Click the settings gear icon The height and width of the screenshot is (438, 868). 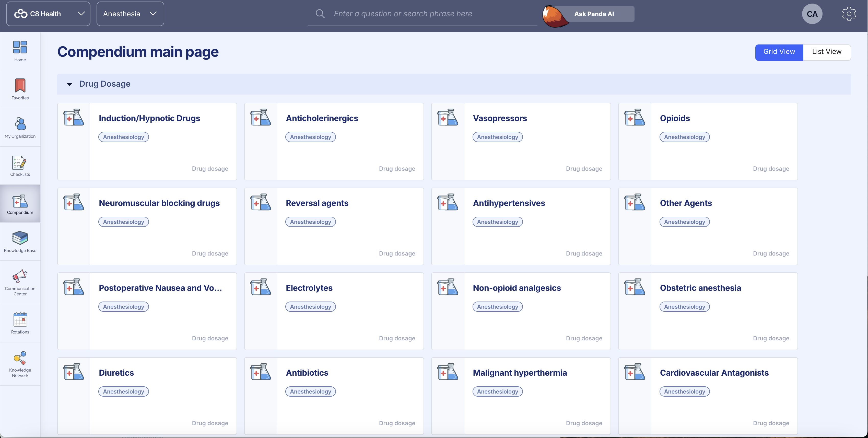(x=848, y=14)
